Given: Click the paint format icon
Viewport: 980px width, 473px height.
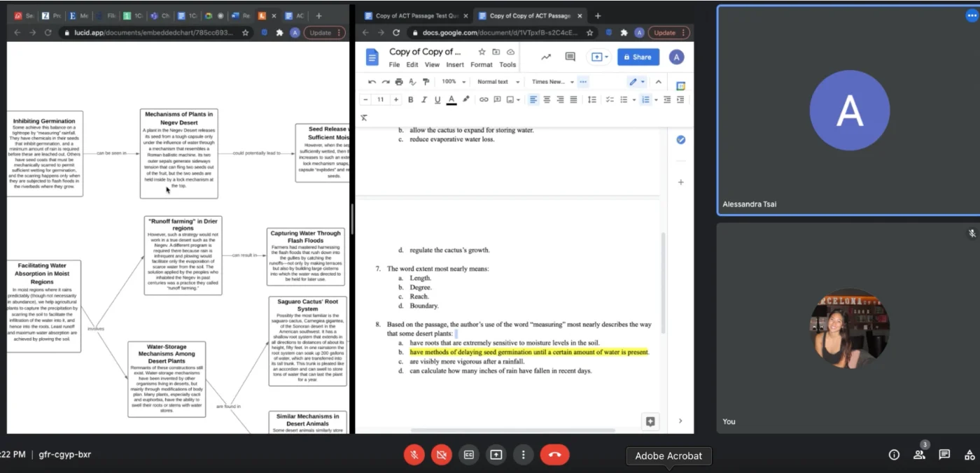Looking at the screenshot, I should (x=426, y=82).
